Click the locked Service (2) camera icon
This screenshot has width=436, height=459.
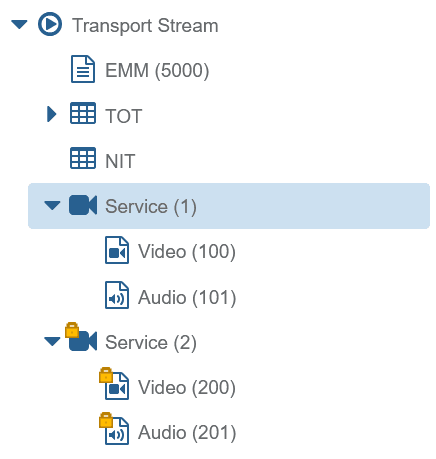(81, 337)
